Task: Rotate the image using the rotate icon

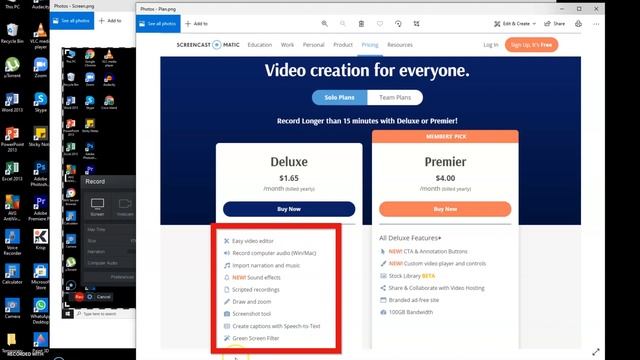Action: [398, 24]
